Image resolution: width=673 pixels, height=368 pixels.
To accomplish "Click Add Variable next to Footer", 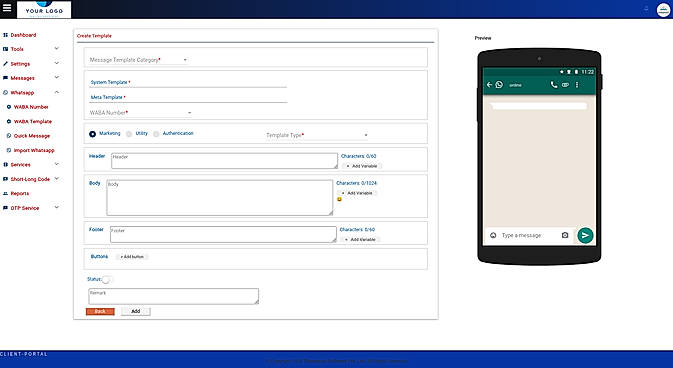I will pos(360,240).
